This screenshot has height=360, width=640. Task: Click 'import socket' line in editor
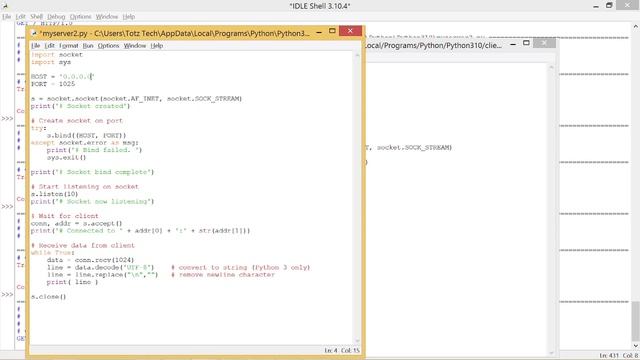pos(57,55)
